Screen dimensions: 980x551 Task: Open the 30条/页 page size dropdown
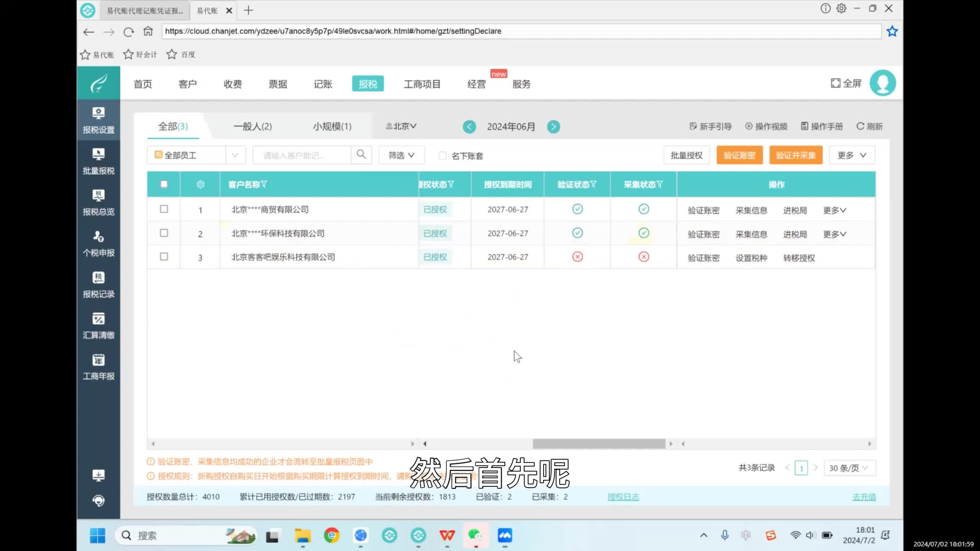pyautogui.click(x=849, y=468)
